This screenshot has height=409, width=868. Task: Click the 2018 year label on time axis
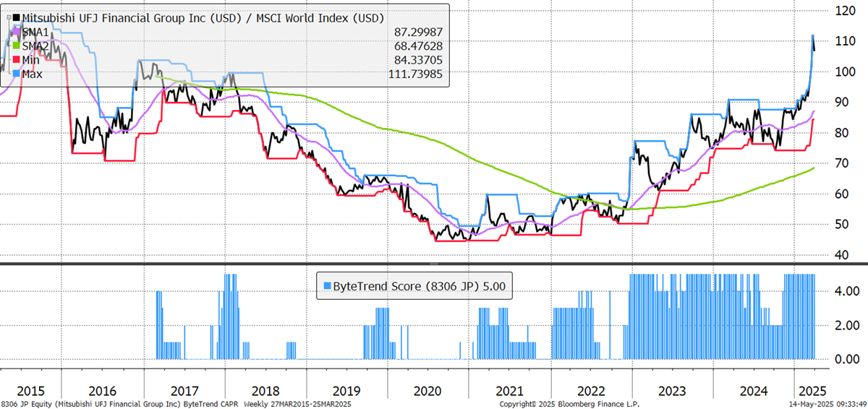tap(265, 390)
